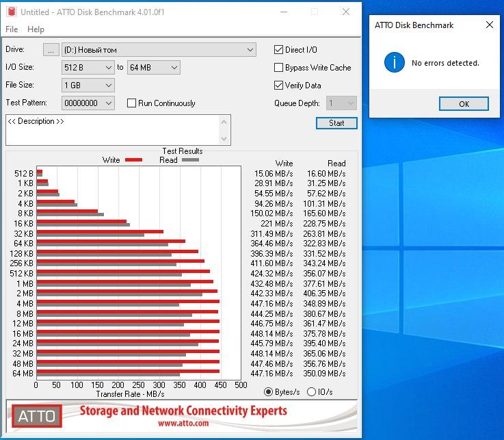The width and height of the screenshot is (504, 440).
Task: Uncheck the Verify Data checkbox
Action: coord(278,86)
